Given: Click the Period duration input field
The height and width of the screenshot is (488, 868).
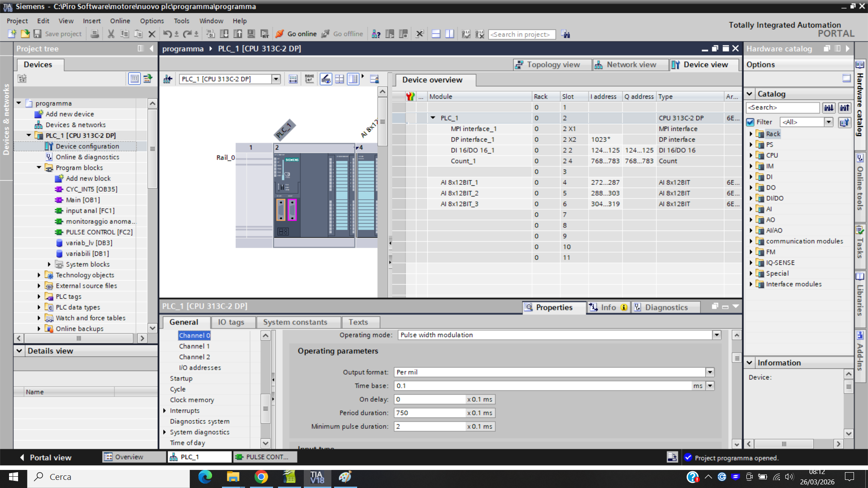Looking at the screenshot, I should click(429, 413).
